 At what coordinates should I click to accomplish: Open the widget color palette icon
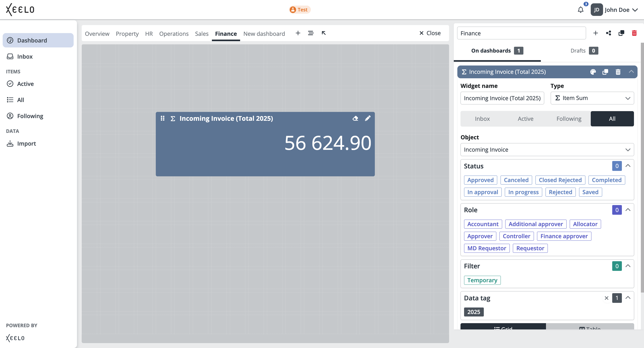pos(593,72)
